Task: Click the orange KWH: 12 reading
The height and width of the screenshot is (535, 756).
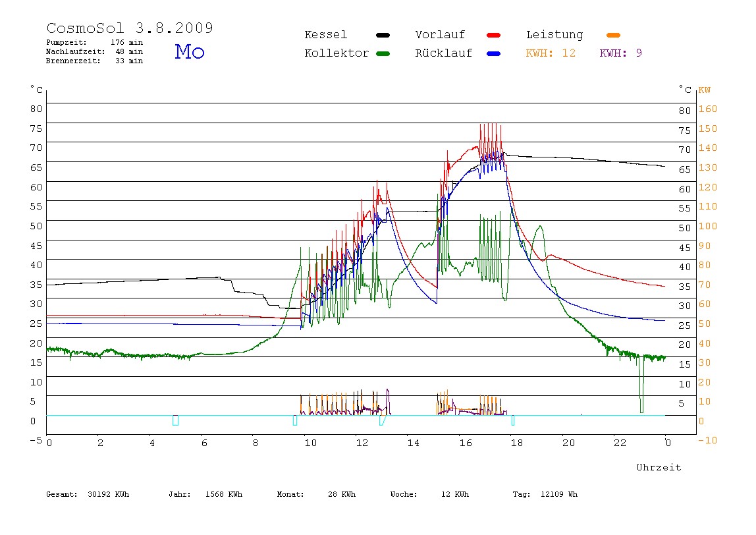Action: pyautogui.click(x=551, y=53)
